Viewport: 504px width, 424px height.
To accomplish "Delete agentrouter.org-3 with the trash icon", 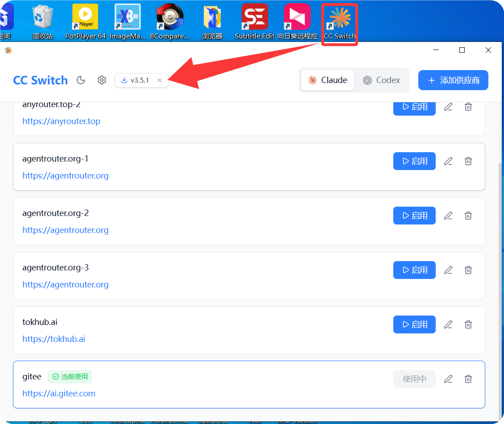I will [468, 270].
